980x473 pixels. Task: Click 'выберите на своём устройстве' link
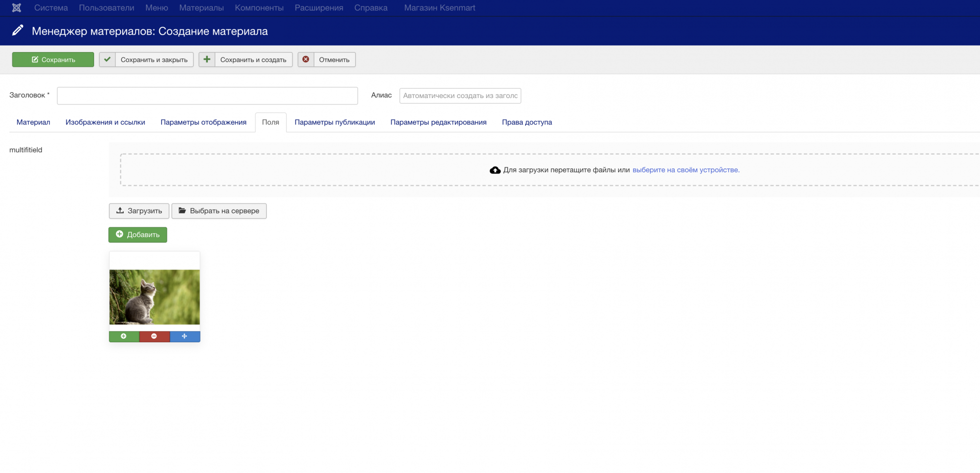point(686,170)
